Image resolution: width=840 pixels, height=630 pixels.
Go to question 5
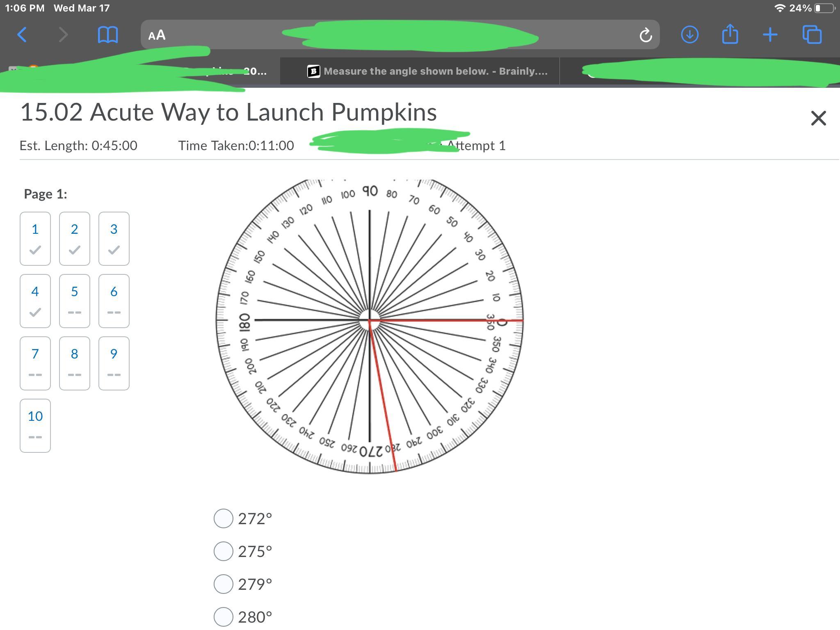(x=74, y=301)
